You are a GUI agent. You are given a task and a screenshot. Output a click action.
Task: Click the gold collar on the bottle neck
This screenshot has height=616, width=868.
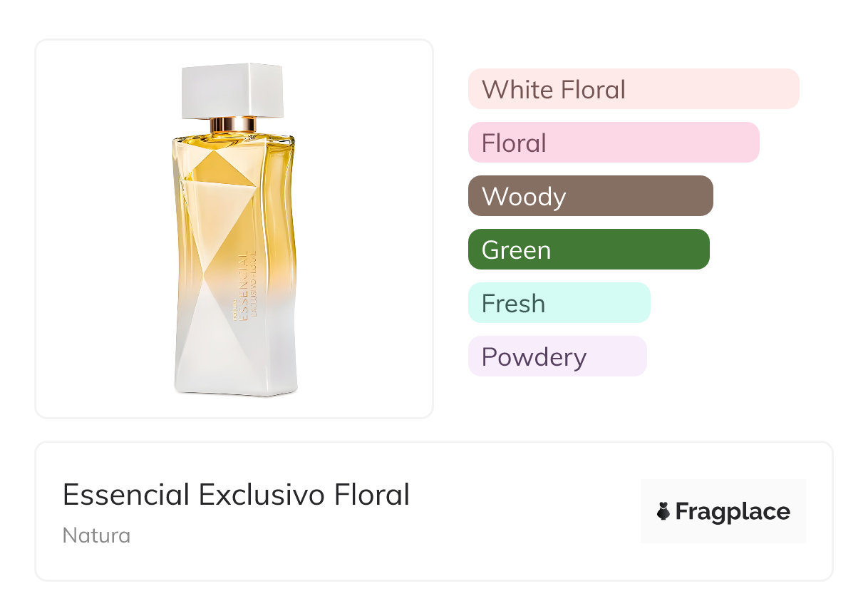pos(233,124)
